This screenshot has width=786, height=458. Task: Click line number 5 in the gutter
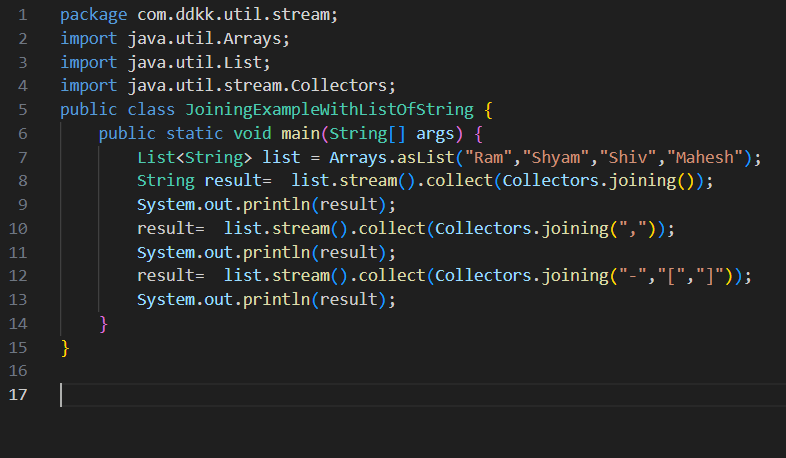22,109
